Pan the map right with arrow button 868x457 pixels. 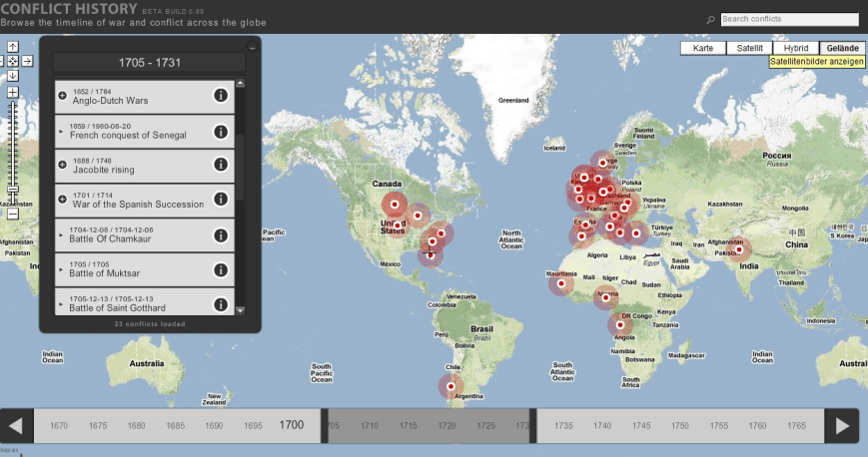click(x=27, y=61)
